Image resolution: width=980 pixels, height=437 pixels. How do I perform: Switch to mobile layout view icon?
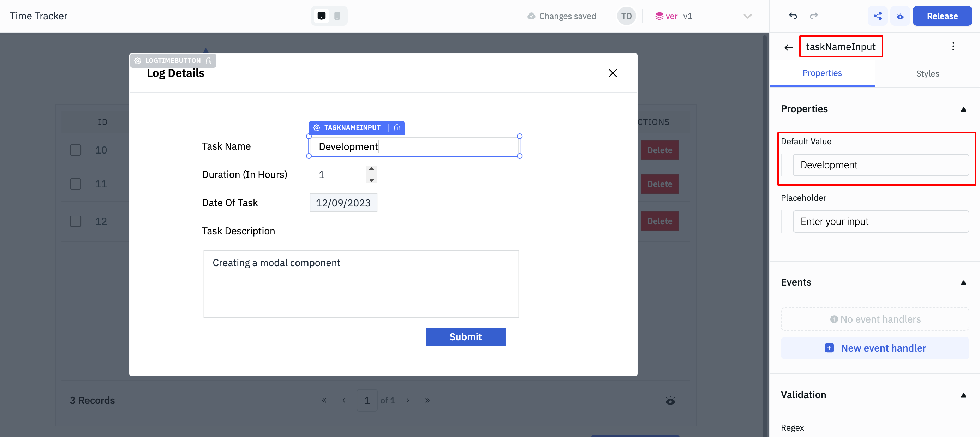(337, 16)
